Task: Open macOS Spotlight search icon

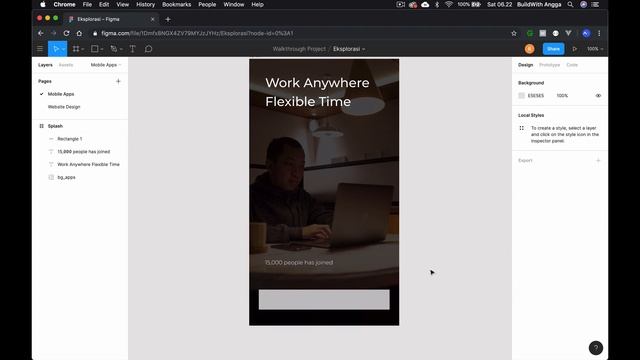Action: [x=570, y=4]
